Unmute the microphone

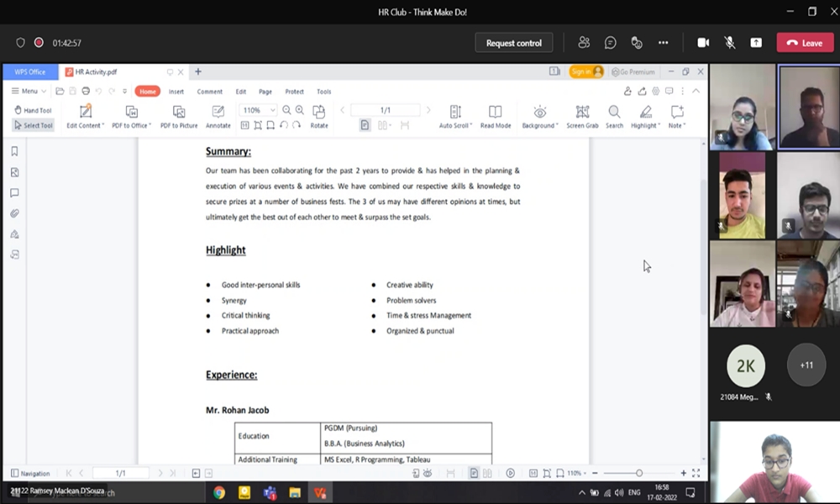[x=730, y=42]
